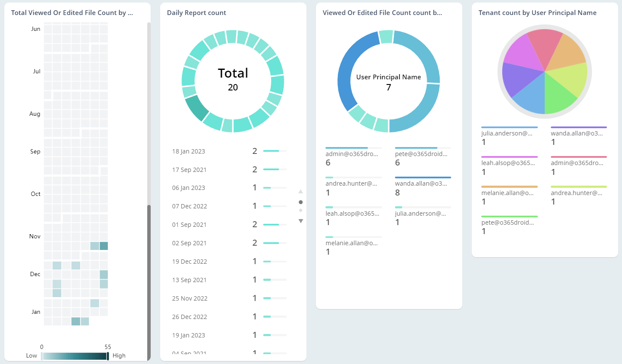Select the andrea.hunter legend entry

click(577, 193)
